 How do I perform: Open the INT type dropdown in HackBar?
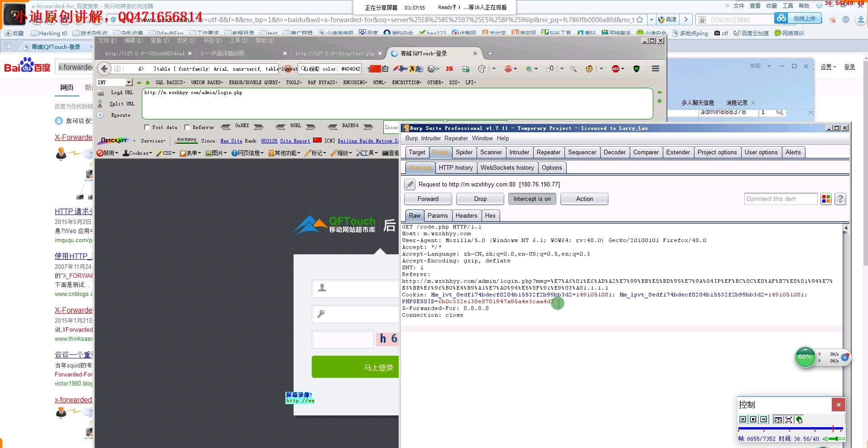pyautogui.click(x=129, y=82)
